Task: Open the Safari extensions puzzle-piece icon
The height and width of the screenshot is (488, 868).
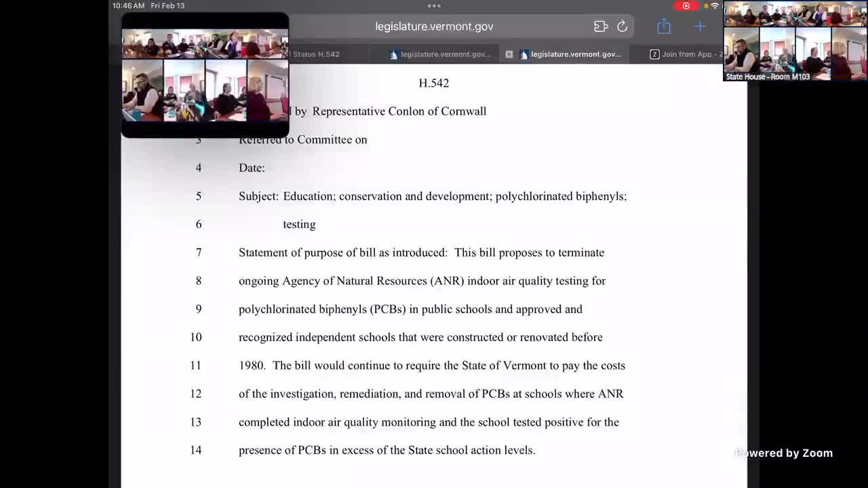Action: [601, 26]
